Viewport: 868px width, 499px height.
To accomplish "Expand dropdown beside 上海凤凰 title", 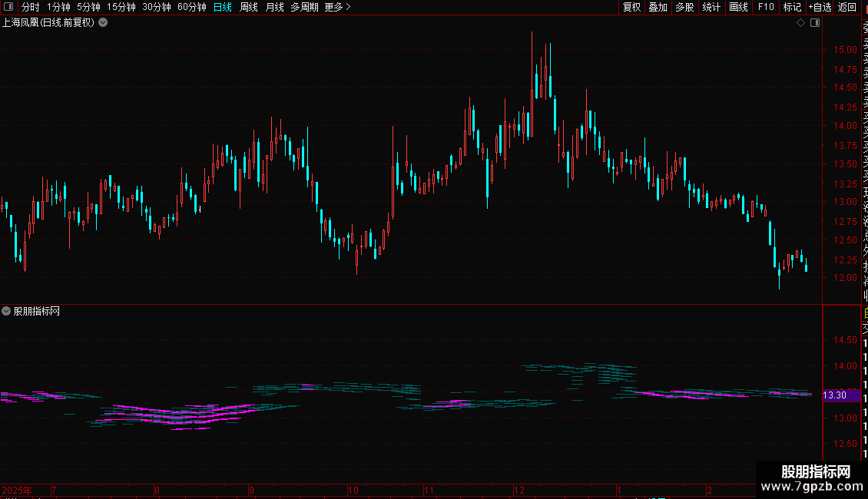I will pyautogui.click(x=103, y=23).
